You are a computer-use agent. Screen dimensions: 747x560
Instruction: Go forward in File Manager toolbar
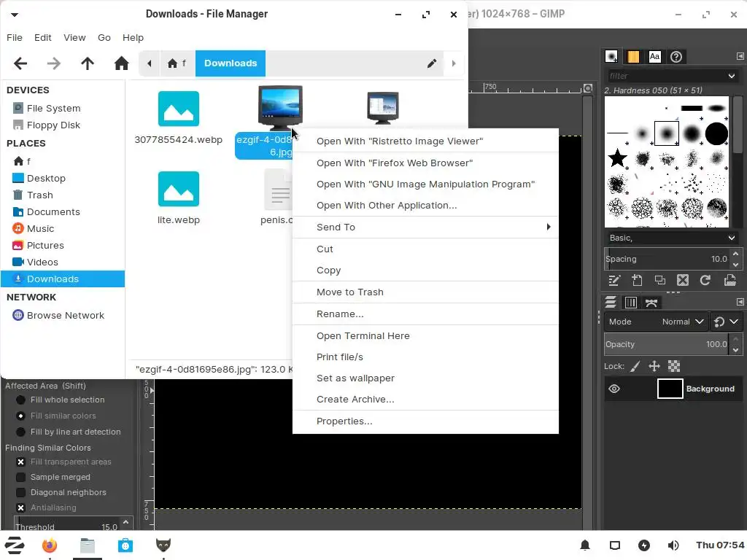click(54, 63)
